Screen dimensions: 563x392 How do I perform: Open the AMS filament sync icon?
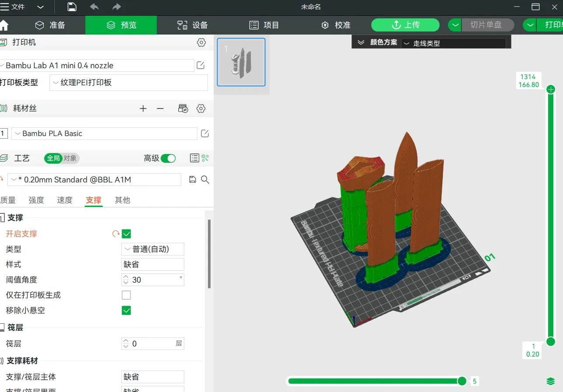pos(183,108)
